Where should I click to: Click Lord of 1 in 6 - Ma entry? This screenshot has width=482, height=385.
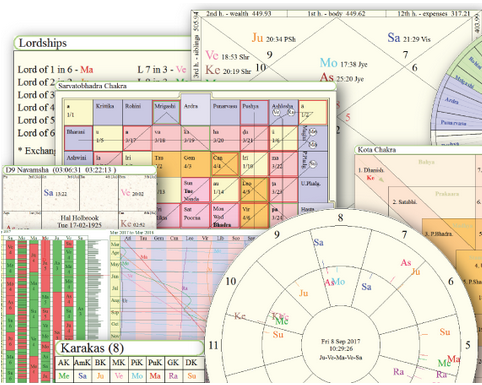click(x=55, y=70)
